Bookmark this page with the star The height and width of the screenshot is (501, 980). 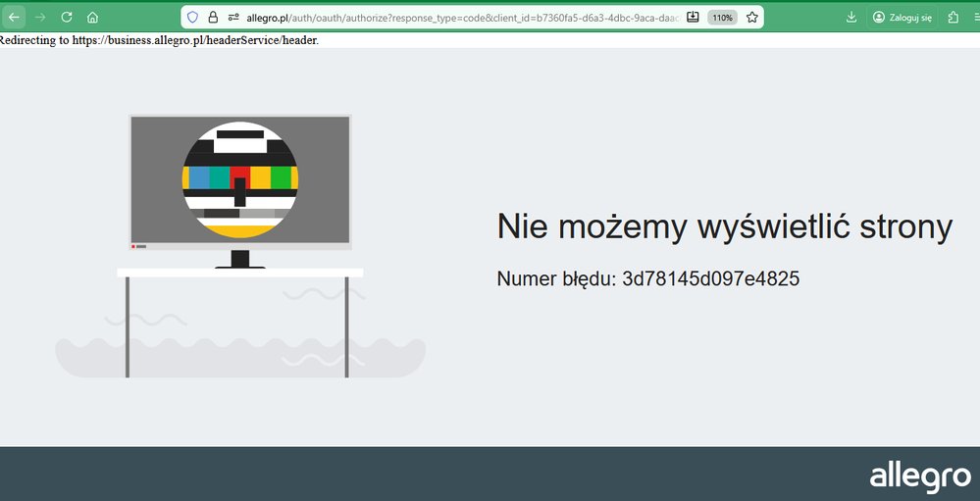(751, 18)
